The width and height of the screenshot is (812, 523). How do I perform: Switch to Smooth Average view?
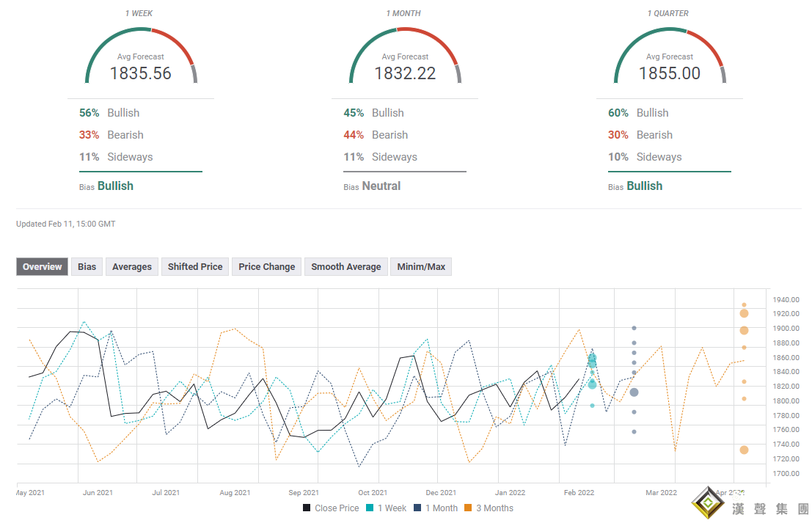point(346,267)
